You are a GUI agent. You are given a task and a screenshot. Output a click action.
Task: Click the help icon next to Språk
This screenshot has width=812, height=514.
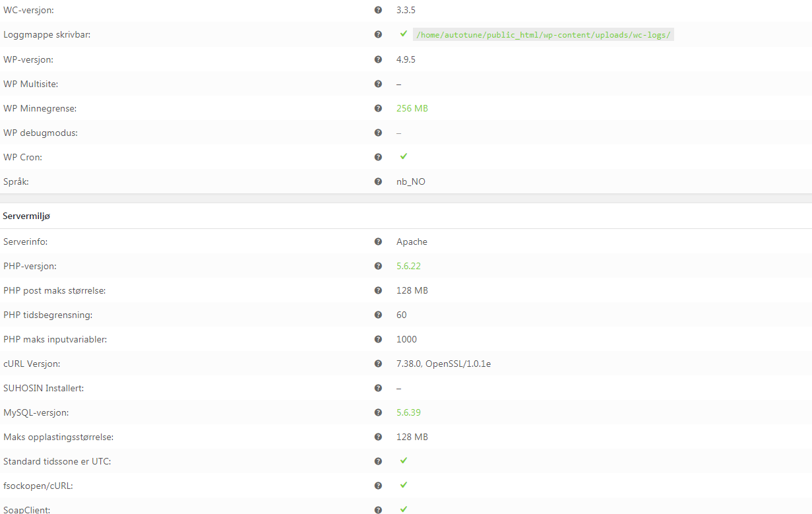point(378,181)
